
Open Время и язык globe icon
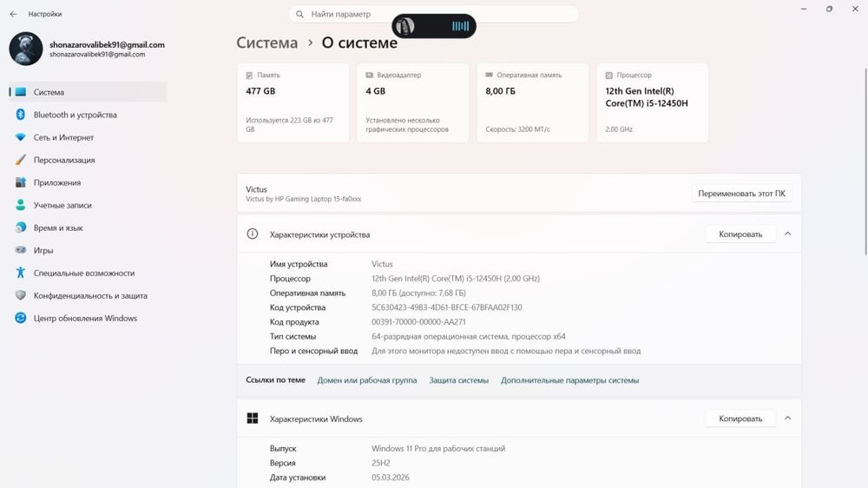[21, 228]
